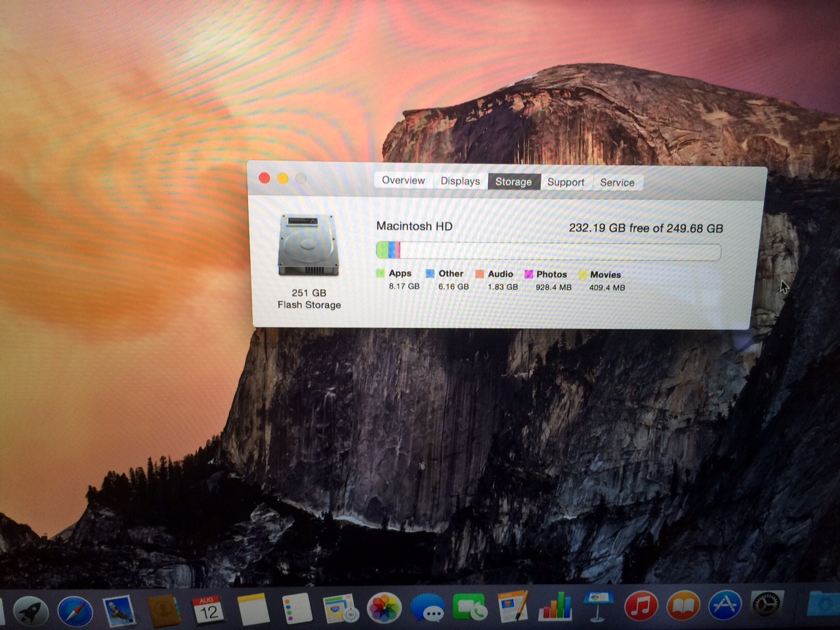Viewport: 840px width, 630px height.
Task: Click the "Macintosh HD" volume name
Action: (414, 226)
